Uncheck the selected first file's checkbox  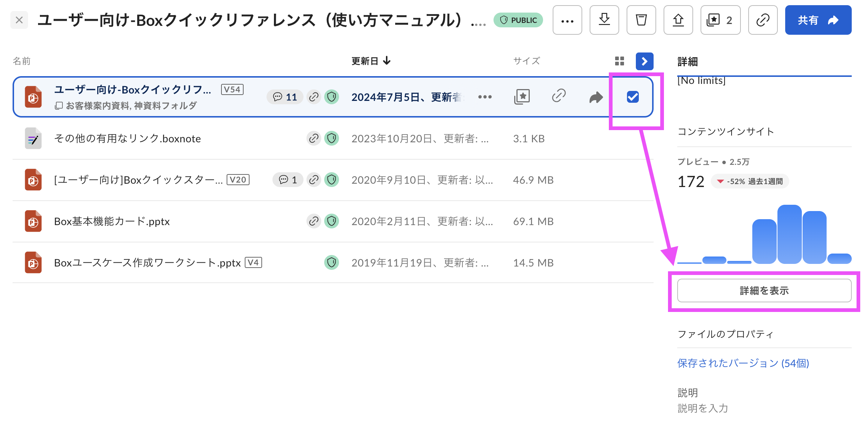point(633,97)
